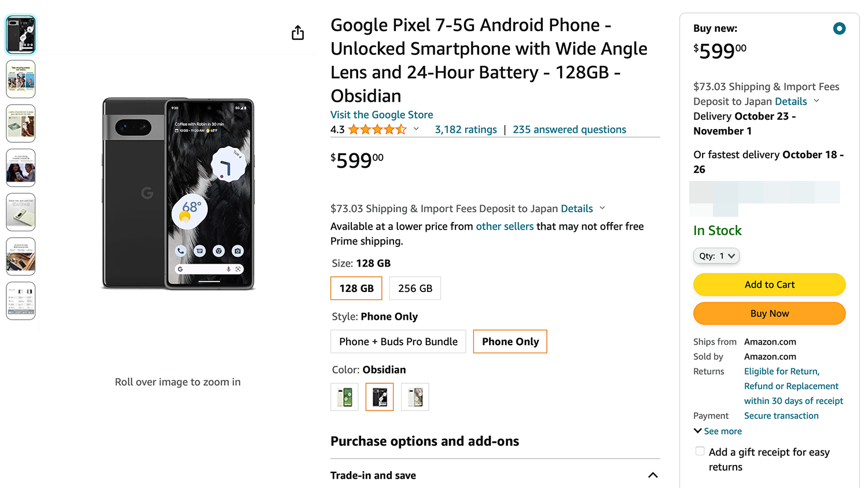Choose the Phone + Buds Pro Bundle style

pyautogui.click(x=398, y=342)
